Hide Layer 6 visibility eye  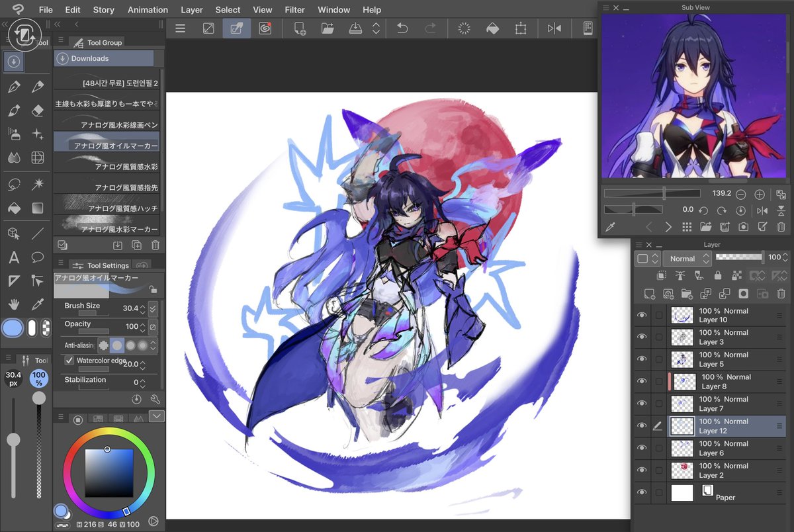(x=641, y=448)
